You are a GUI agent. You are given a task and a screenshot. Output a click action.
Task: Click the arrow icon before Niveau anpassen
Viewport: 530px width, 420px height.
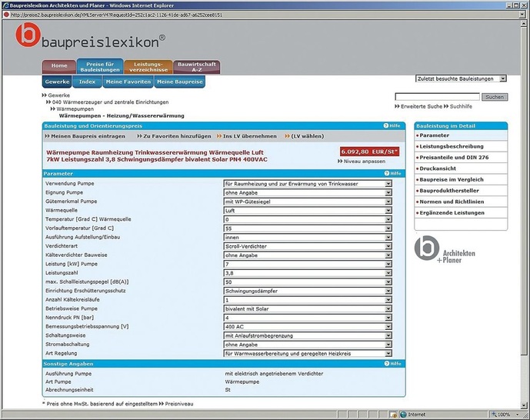click(x=342, y=162)
